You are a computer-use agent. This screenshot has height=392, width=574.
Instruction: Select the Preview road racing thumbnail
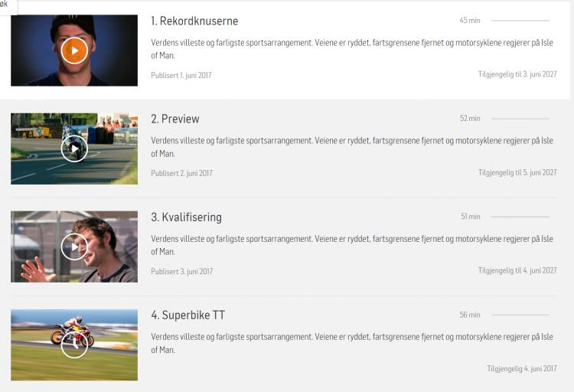pos(74,149)
